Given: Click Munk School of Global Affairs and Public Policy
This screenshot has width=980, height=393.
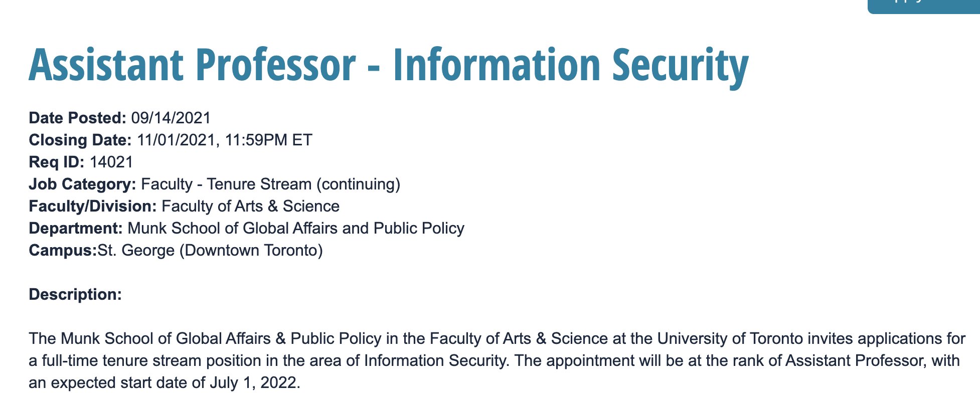Looking at the screenshot, I should [x=296, y=228].
